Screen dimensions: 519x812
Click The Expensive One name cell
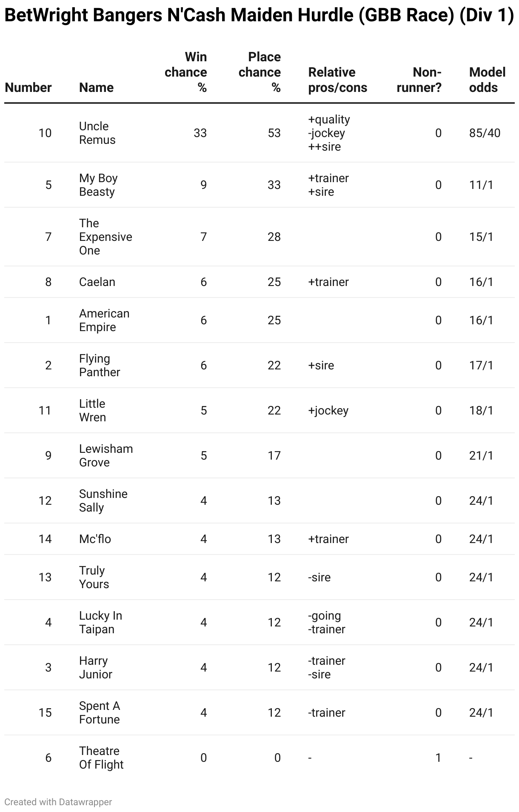pyautogui.click(x=106, y=237)
